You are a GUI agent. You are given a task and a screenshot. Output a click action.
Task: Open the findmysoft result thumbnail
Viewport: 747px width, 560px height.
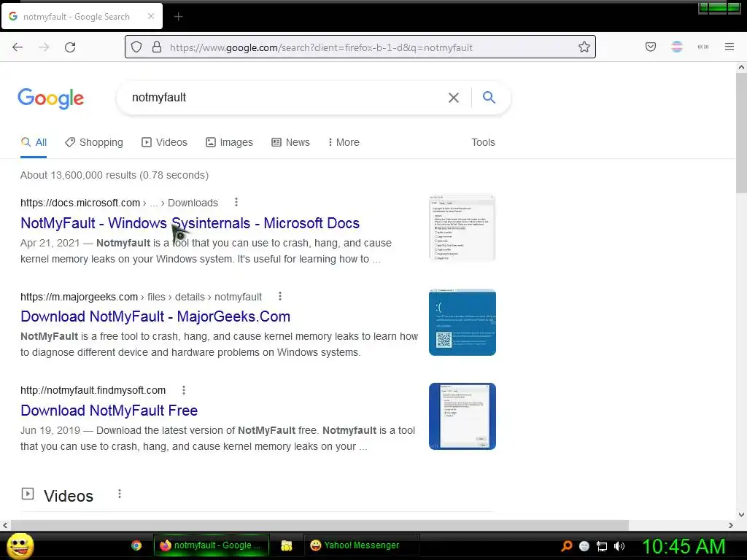tap(462, 416)
